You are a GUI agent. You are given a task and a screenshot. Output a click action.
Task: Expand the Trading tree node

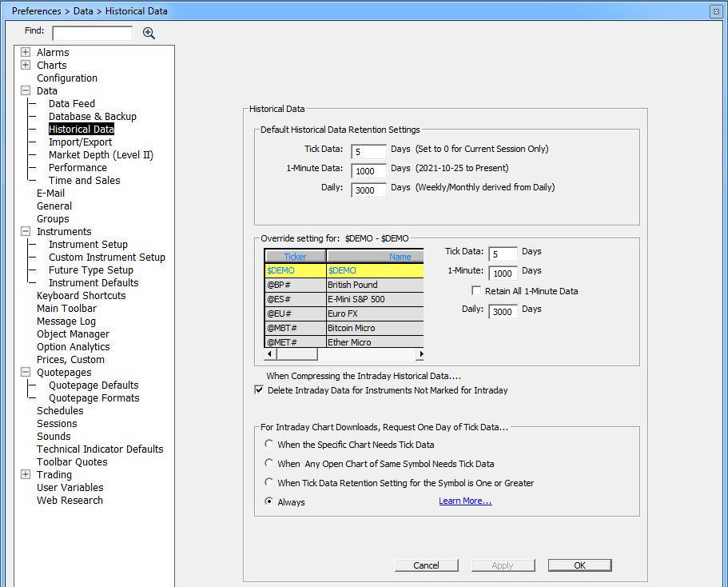click(x=26, y=475)
